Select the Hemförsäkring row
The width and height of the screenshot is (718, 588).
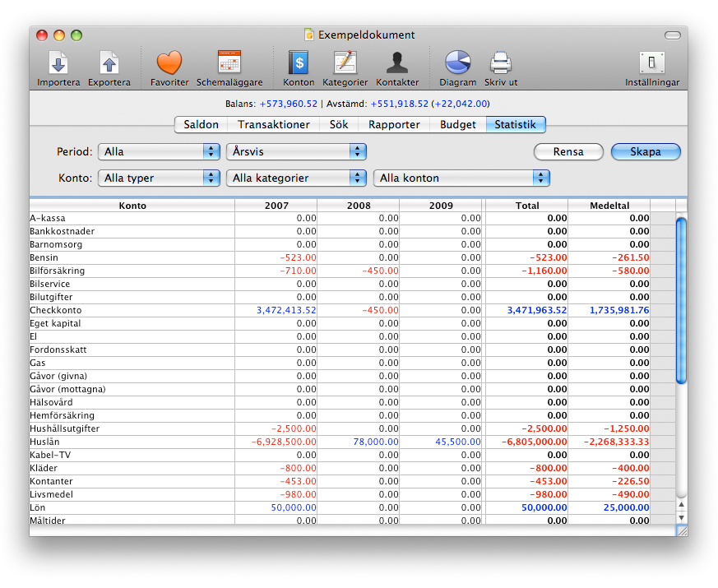click(352, 415)
